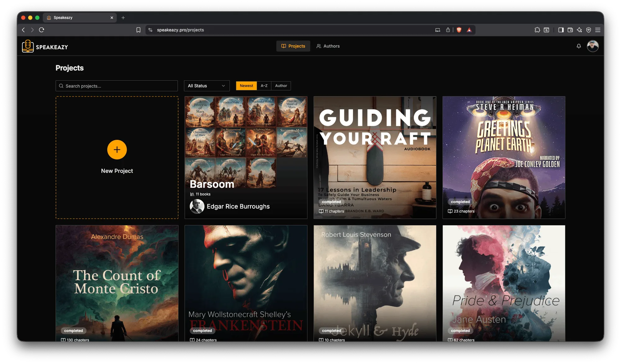This screenshot has height=364, width=621.
Task: Open the Barsoom series card
Action: point(246,157)
